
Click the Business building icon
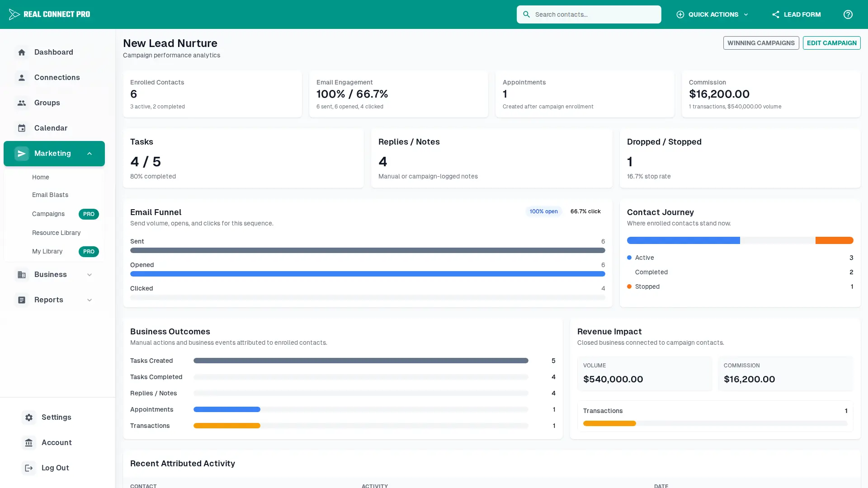click(22, 275)
